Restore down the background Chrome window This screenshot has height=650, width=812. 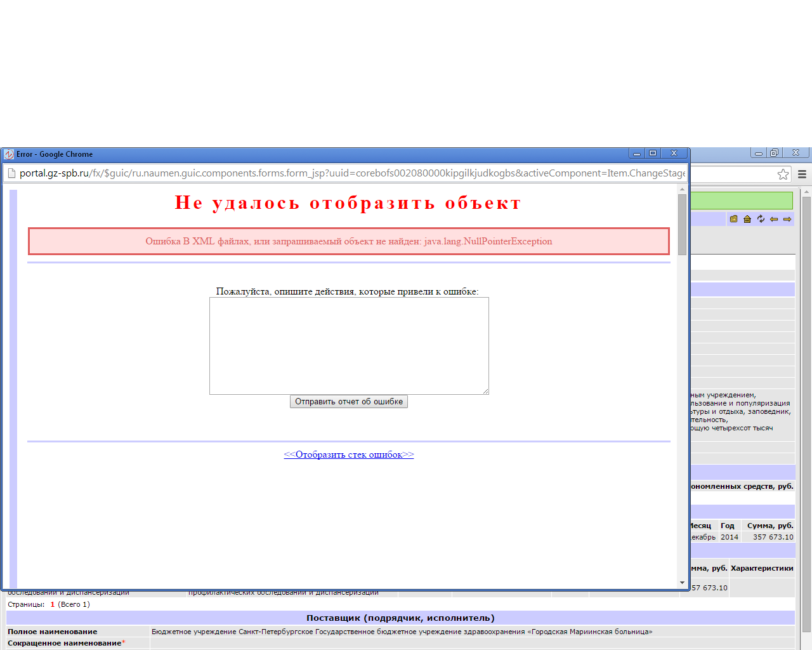pos(774,153)
